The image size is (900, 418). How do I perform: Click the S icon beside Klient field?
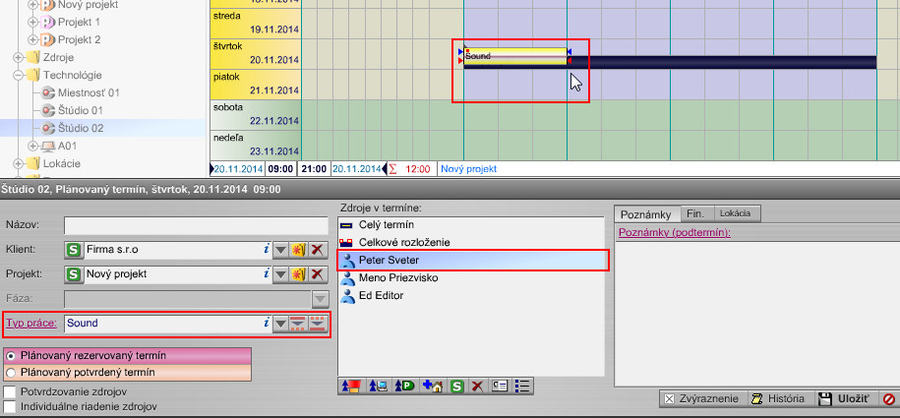[x=73, y=249]
